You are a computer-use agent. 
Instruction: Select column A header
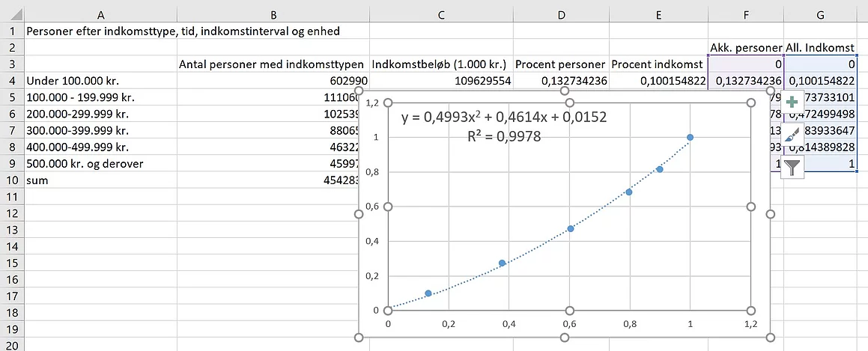point(100,15)
